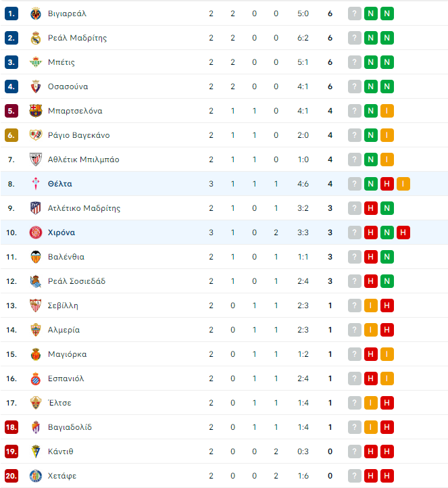Click the Getafe (Χετάφε) club crest
Viewport: 448px width, 488px height.
coord(36,476)
